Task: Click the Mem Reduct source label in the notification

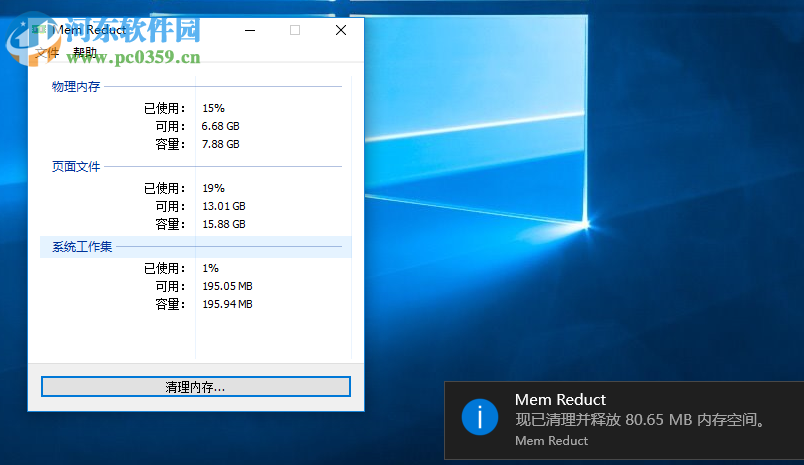Action: pyautogui.click(x=551, y=440)
